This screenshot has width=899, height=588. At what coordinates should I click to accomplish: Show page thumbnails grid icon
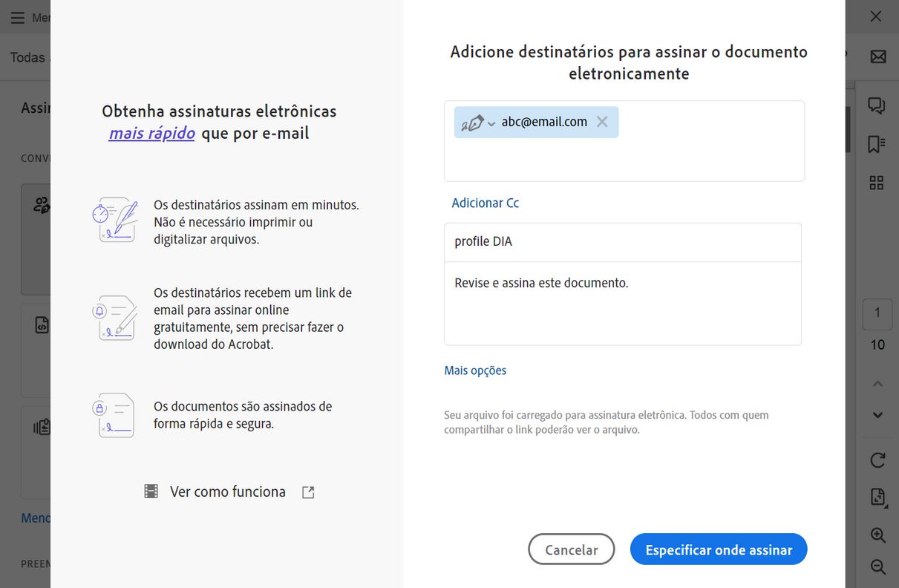point(877,183)
